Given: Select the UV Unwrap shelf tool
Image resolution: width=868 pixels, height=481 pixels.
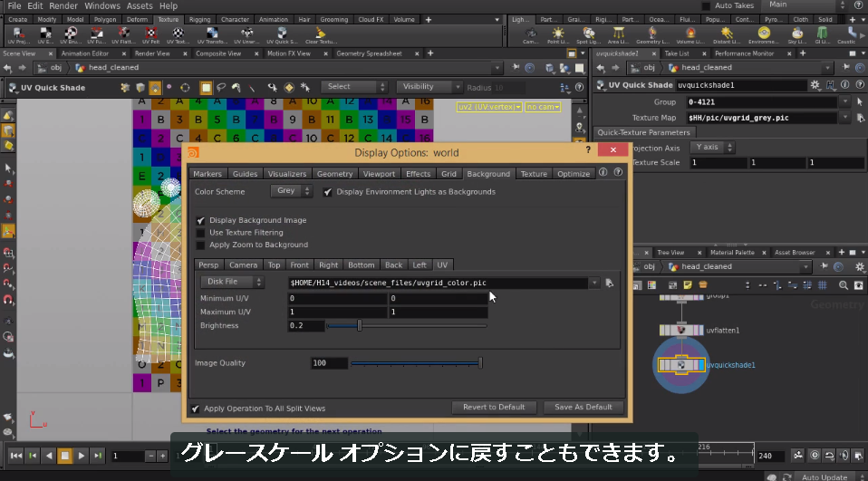Looking at the screenshot, I should point(246,36).
